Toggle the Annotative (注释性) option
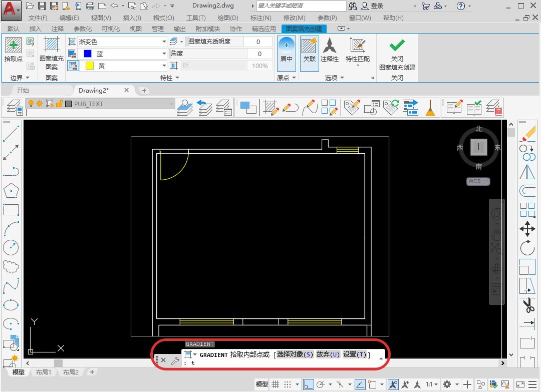 330,50
